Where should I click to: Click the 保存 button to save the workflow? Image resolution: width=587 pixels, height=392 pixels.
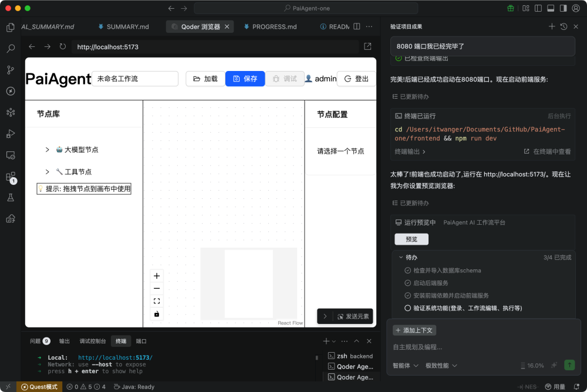click(245, 78)
